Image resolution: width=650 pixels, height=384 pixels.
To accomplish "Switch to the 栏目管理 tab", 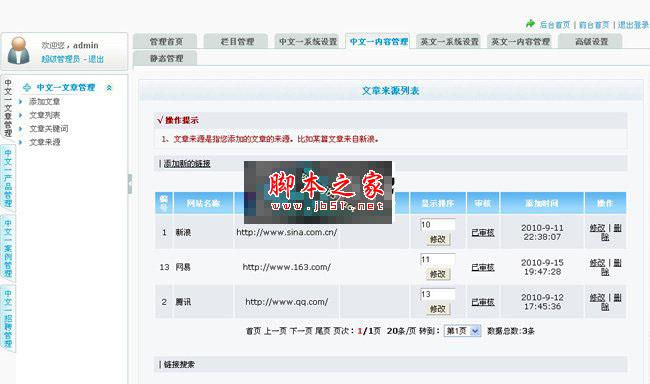I will click(237, 41).
